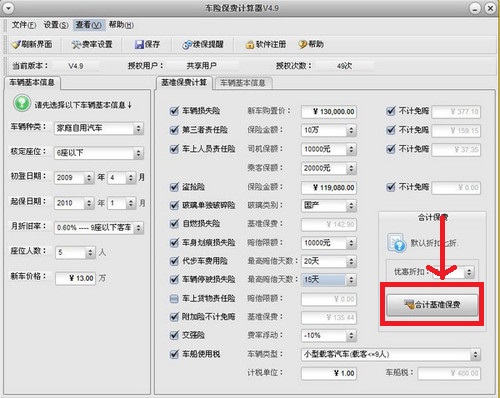The width and height of the screenshot is (500, 398).
Task: Open the 玻璃类别 国产 dropdown
Action: (329, 206)
